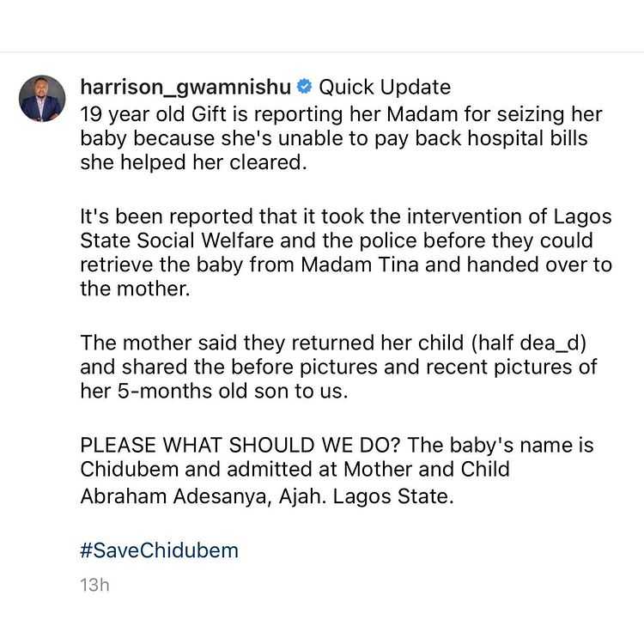
Task: Open harrison_gwamnishu's profile picture
Action: 42,99
